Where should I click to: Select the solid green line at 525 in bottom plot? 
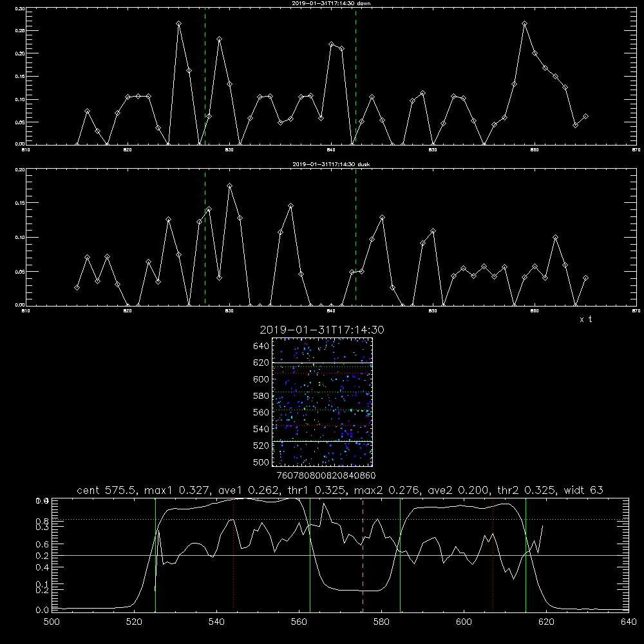click(x=155, y=555)
